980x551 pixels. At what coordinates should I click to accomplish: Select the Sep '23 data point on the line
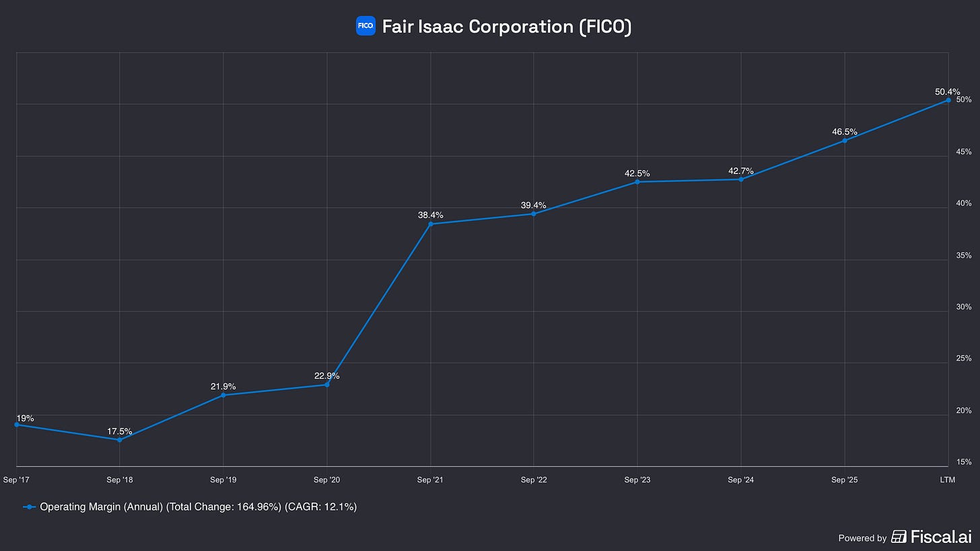[x=637, y=182]
